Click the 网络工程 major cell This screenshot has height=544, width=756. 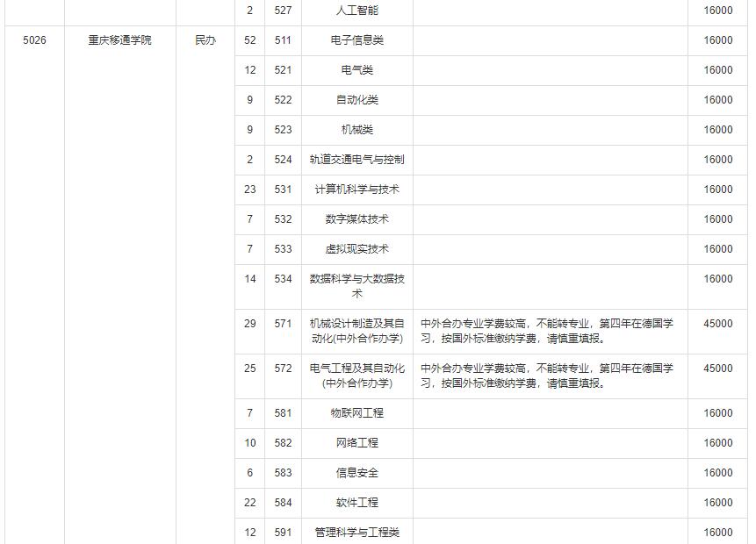coord(356,443)
